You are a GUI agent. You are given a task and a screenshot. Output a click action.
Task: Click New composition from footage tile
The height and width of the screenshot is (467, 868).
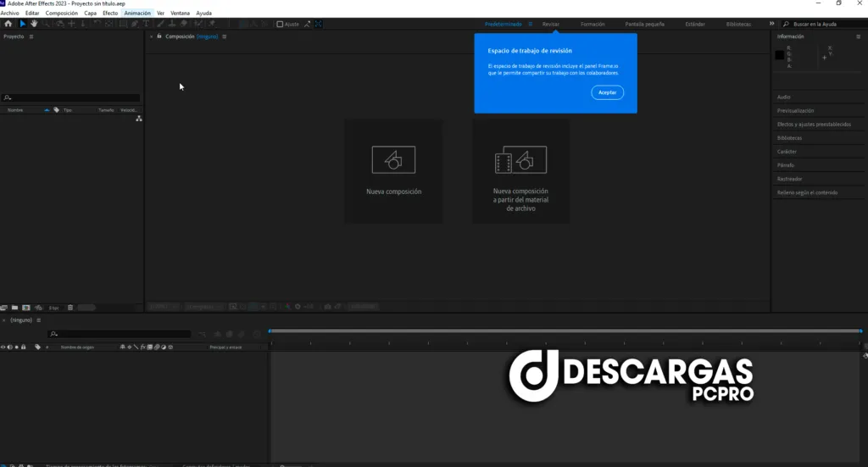pos(520,170)
